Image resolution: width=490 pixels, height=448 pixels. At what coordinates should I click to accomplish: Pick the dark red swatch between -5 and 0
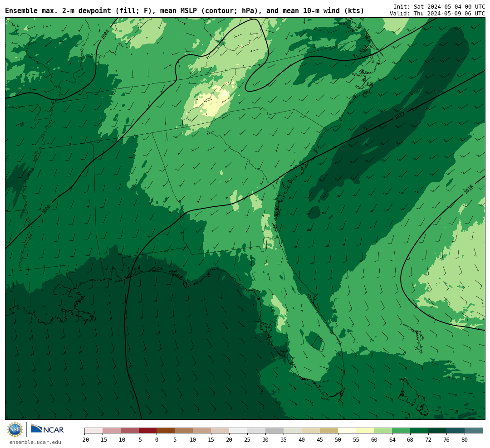pyautogui.click(x=148, y=431)
